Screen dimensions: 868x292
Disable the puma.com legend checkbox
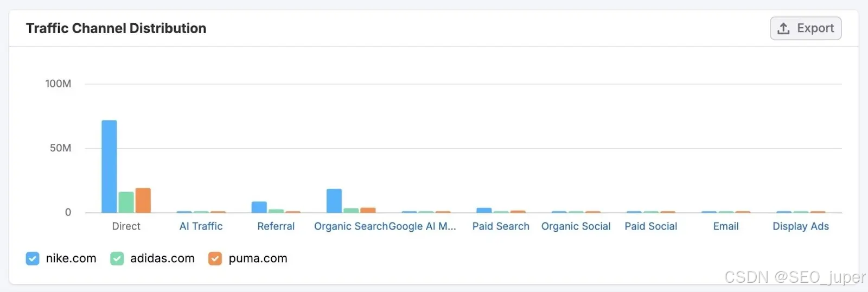215,258
